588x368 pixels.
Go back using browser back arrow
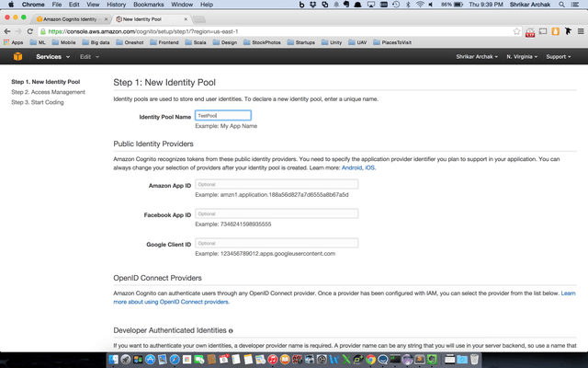(7, 31)
